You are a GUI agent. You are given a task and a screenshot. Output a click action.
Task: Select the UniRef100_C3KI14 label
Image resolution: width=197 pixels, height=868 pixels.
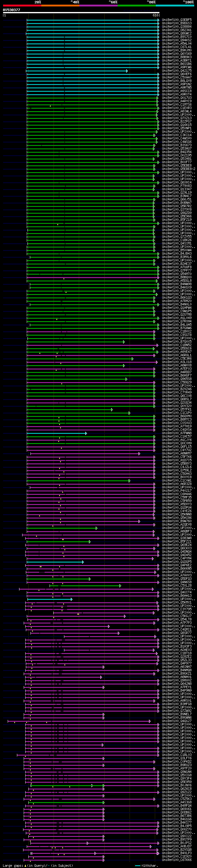pyautogui.click(x=177, y=135)
